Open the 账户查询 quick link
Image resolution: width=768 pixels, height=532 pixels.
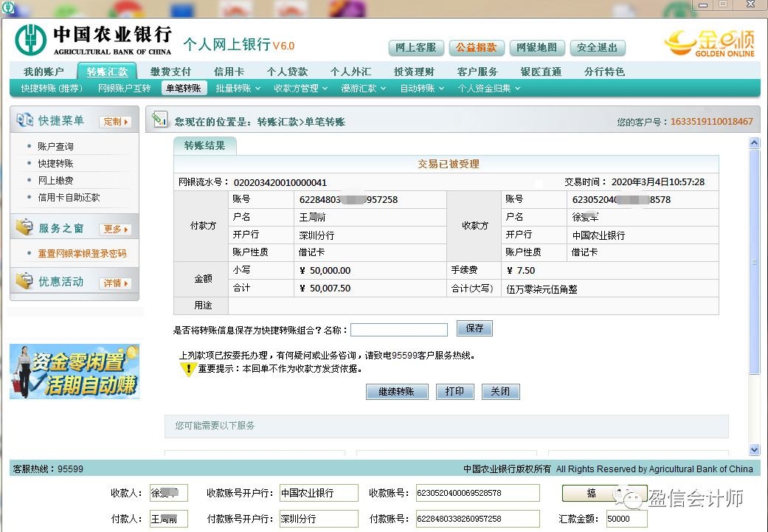pyautogui.click(x=55, y=147)
